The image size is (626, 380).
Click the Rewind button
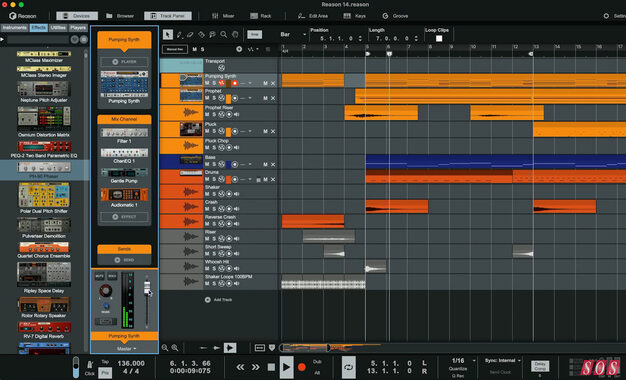(x=240, y=367)
